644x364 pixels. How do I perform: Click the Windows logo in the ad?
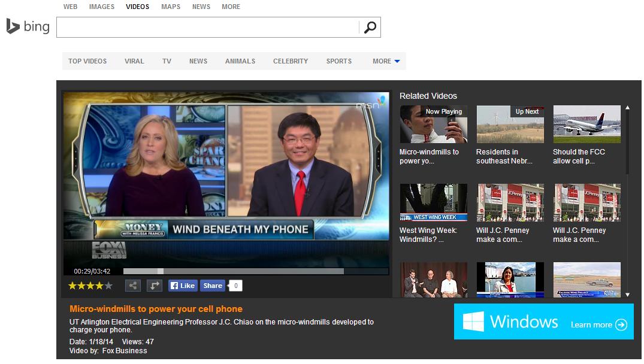(x=473, y=322)
